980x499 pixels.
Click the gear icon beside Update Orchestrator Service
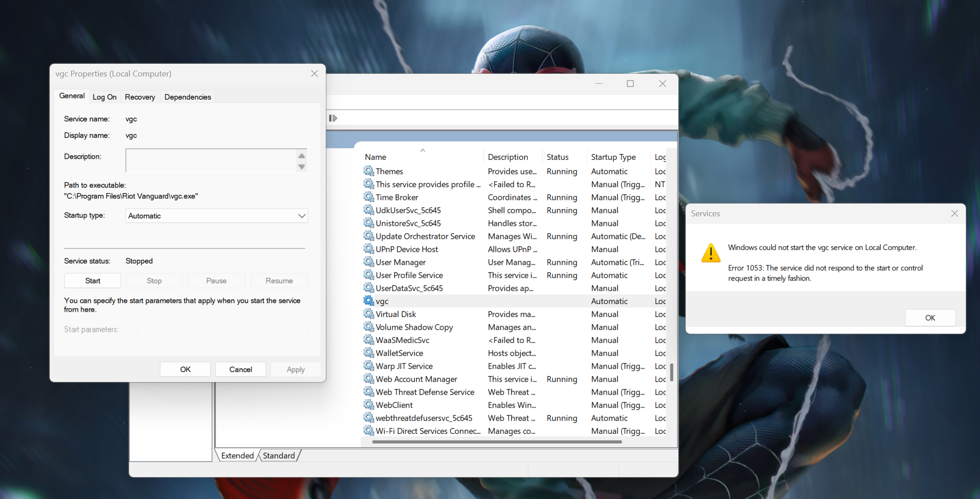point(369,236)
